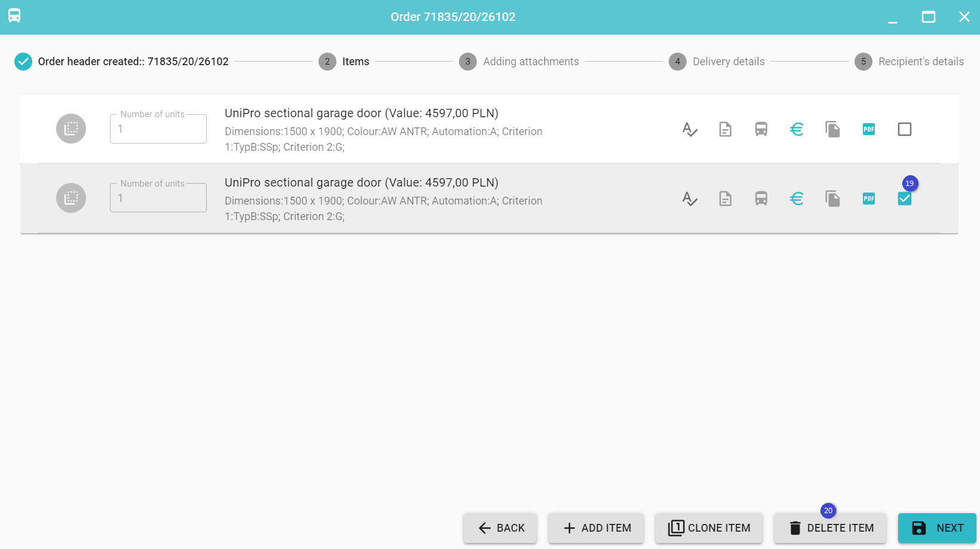980x549 pixels.
Task: Click the PDF icon in the second item row
Action: 869,199
